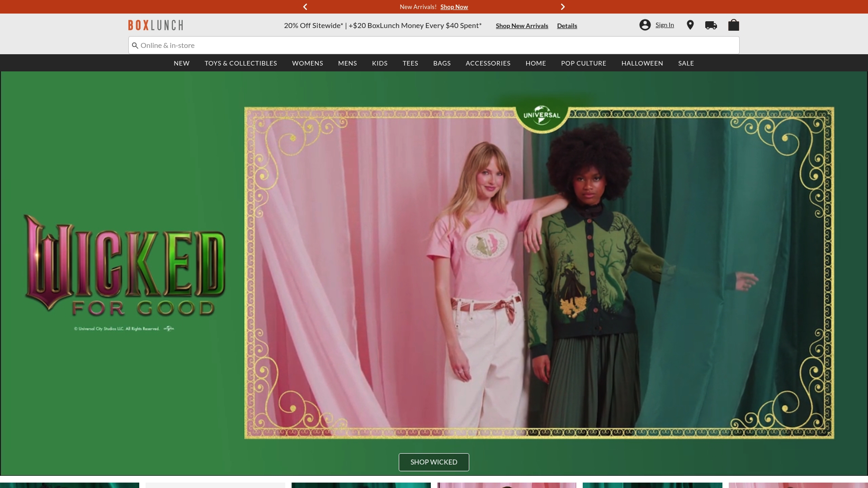View the shopping bag
The image size is (868, 488).
[x=734, y=25]
